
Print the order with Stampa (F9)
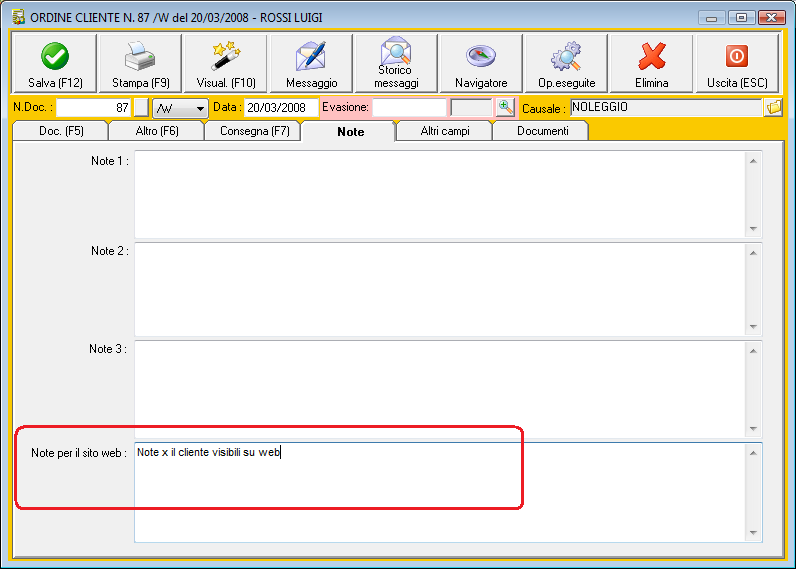(140, 63)
